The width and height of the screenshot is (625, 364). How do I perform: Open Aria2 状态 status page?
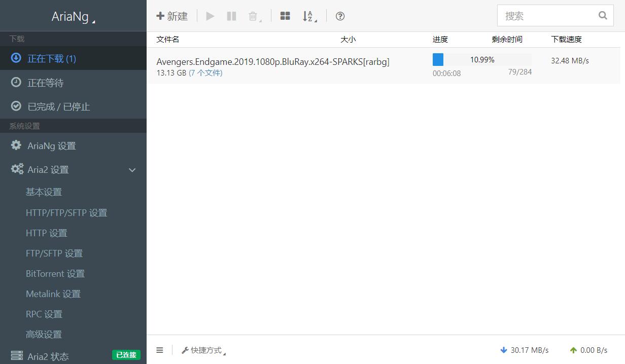[x=48, y=356]
